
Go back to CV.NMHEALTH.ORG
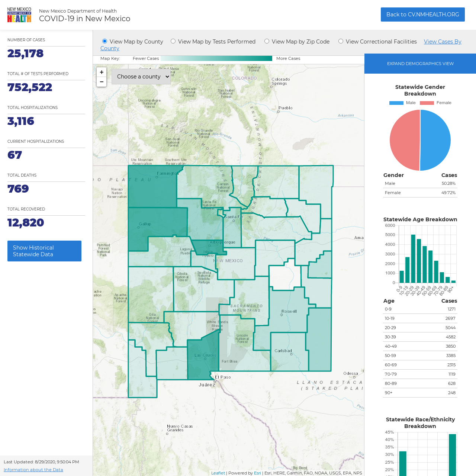(x=423, y=15)
